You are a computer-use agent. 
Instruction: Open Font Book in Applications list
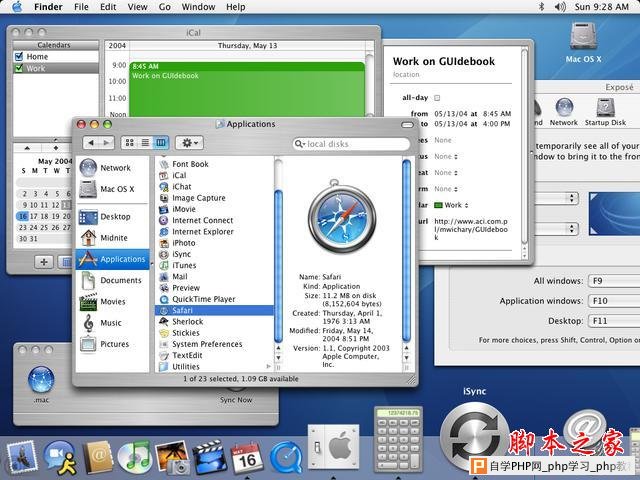coord(190,164)
